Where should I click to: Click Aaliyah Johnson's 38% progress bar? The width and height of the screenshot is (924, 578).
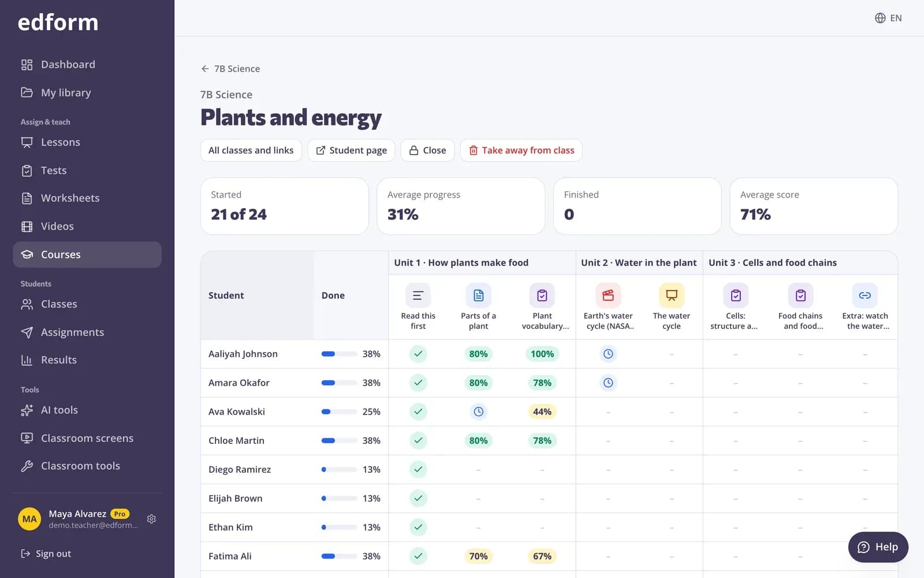point(339,354)
